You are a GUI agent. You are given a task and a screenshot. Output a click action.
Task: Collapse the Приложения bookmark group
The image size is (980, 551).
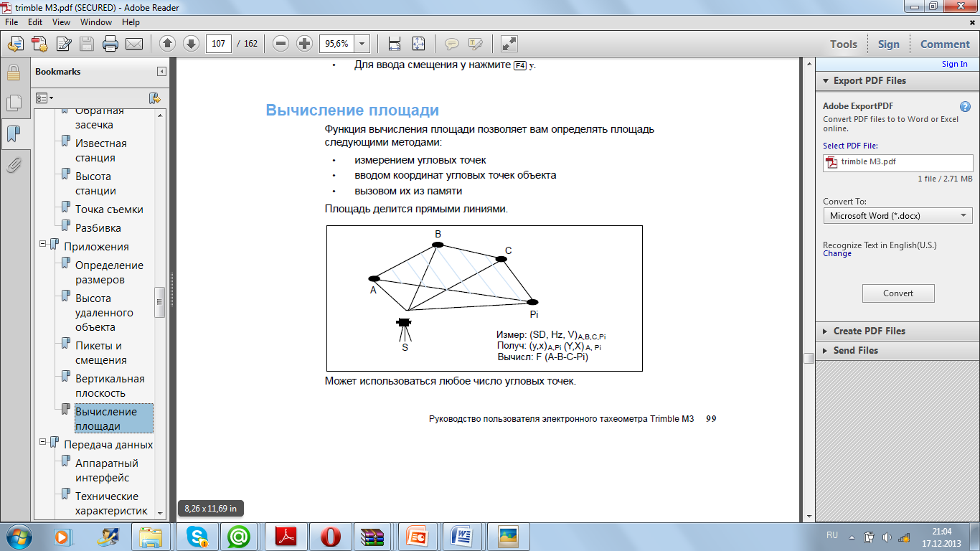pos(43,244)
